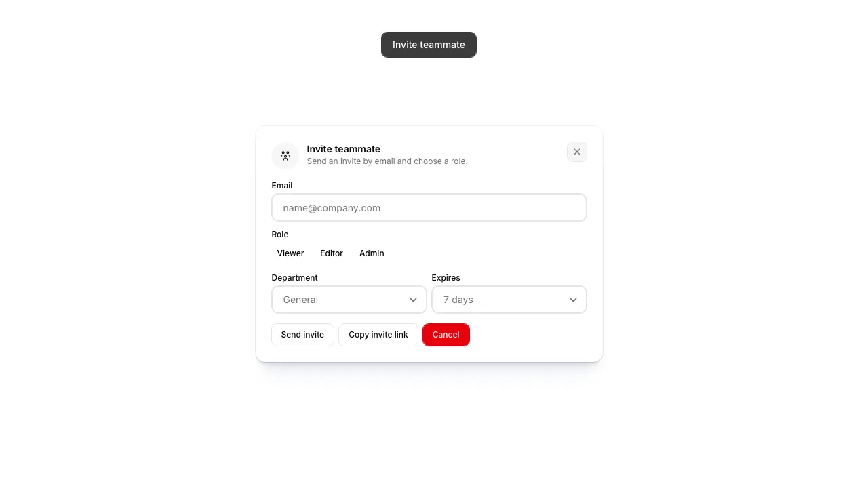Click the Expires field label

(x=446, y=278)
